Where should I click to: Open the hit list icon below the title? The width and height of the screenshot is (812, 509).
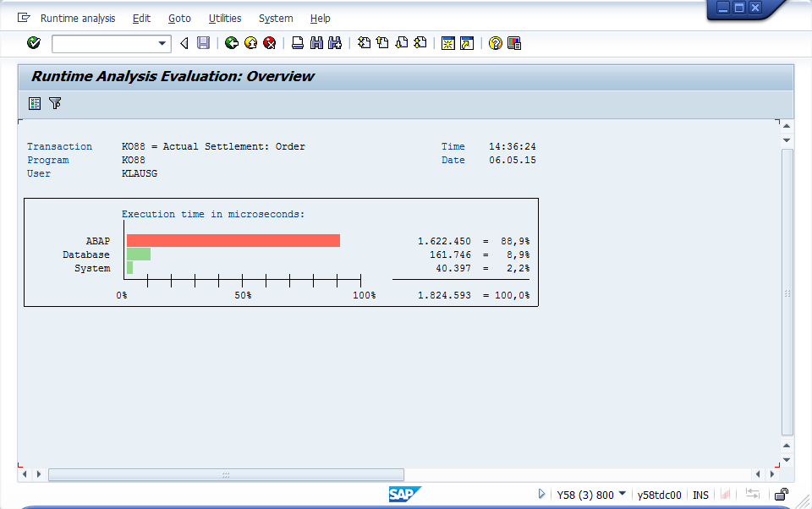coord(35,103)
